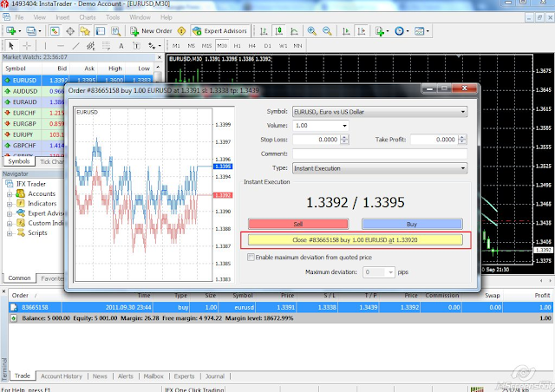This screenshot has height=392, width=555.
Task: Select the H1 timeframe button
Action: [x=237, y=46]
